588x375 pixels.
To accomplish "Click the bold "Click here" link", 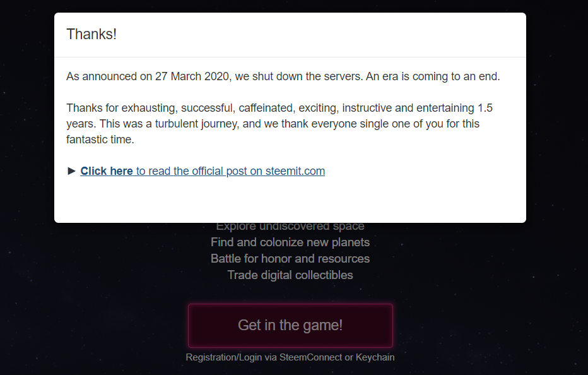I will coord(106,171).
